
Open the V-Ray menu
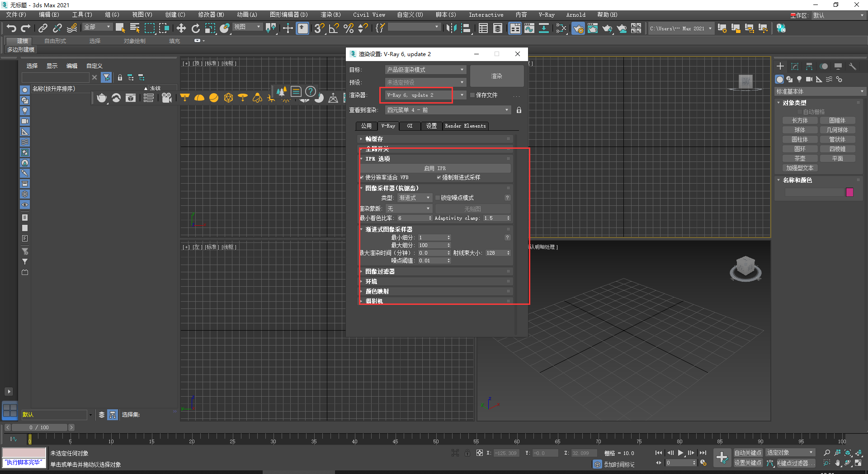(x=546, y=14)
